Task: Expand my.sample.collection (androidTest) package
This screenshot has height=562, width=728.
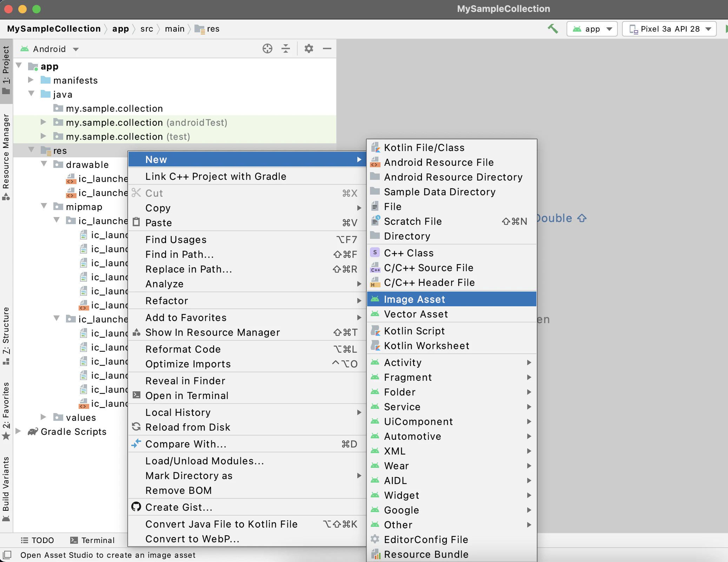Action: (x=44, y=122)
